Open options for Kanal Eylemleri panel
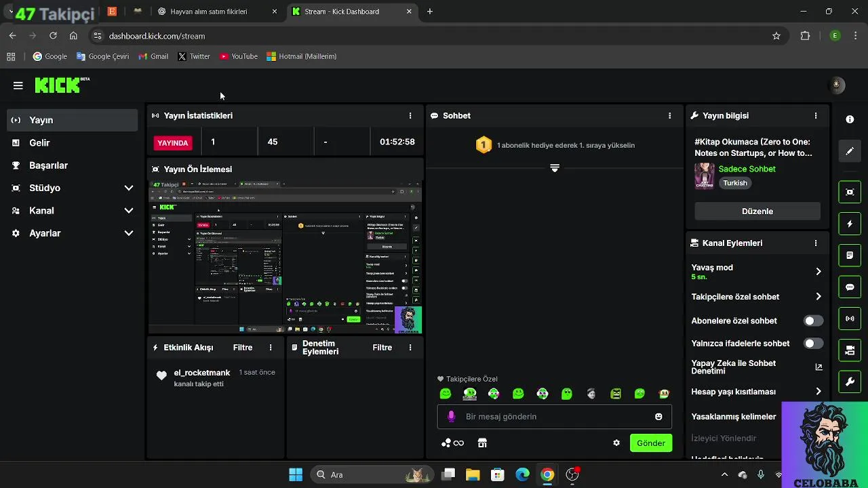The width and height of the screenshot is (868, 488). (x=816, y=243)
